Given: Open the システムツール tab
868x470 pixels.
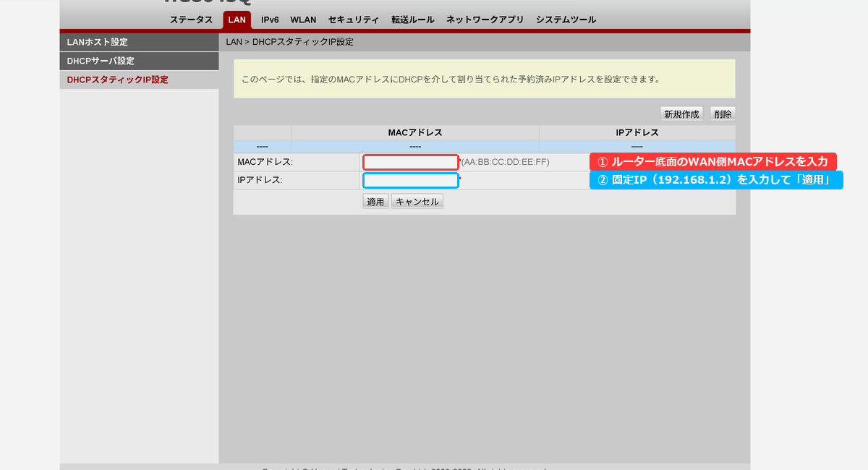Looking at the screenshot, I should (566, 20).
